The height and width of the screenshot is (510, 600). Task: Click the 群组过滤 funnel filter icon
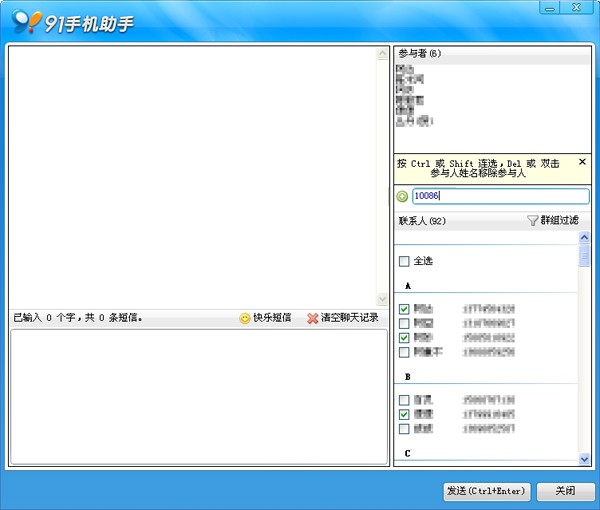[x=532, y=220]
